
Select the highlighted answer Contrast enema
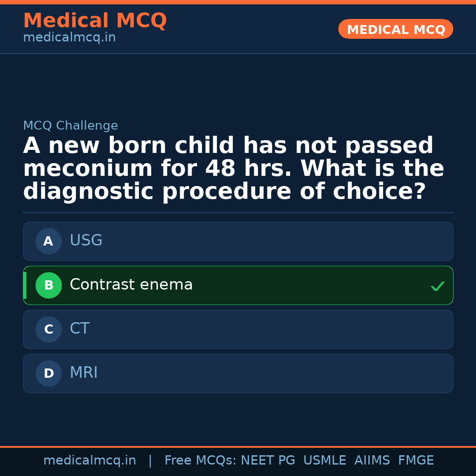238,285
